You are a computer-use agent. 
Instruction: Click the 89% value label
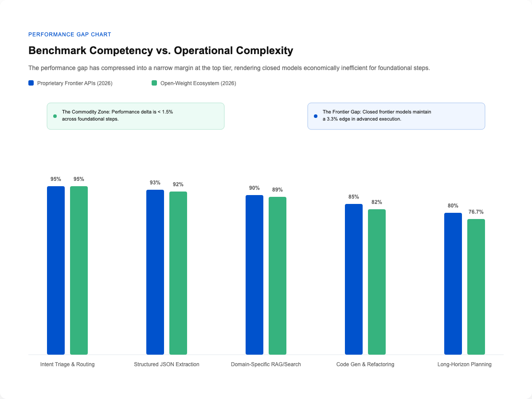click(278, 190)
